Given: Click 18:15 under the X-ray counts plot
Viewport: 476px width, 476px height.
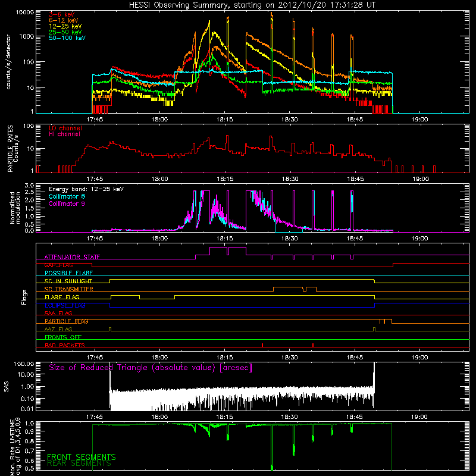Looking at the screenshot, I should click(225, 120).
